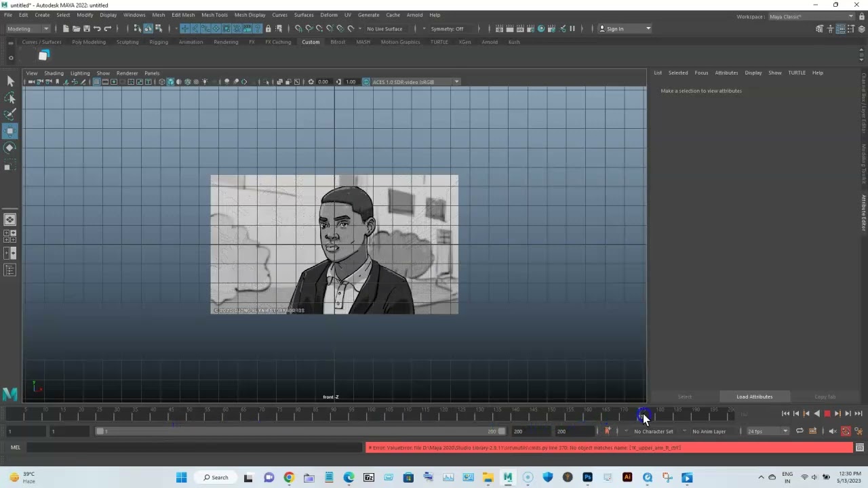Choose the Paint selection tool
Image resolution: width=868 pixels, height=488 pixels.
pyautogui.click(x=10, y=115)
